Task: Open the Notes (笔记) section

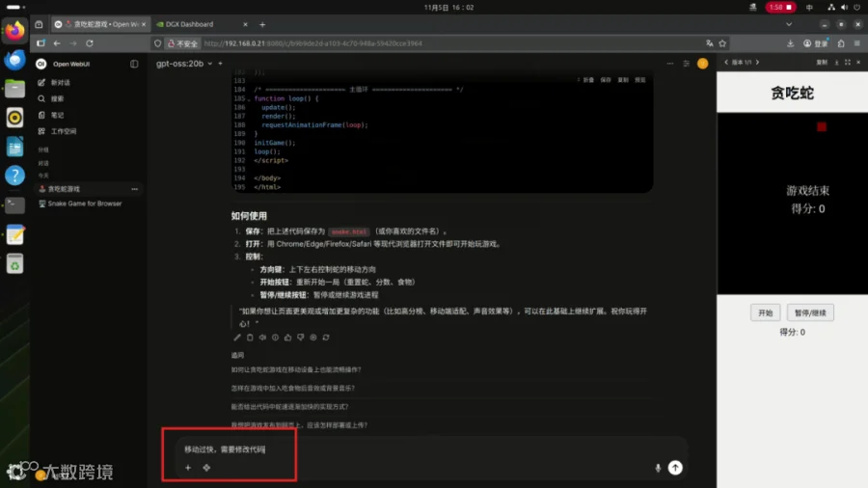Action: [51, 115]
